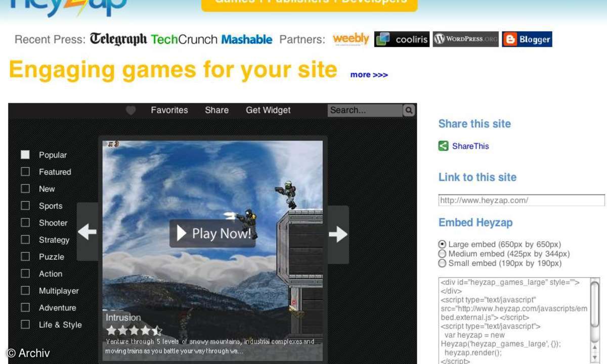Click the ShareThis link text
The width and height of the screenshot is (607, 364).
(470, 146)
